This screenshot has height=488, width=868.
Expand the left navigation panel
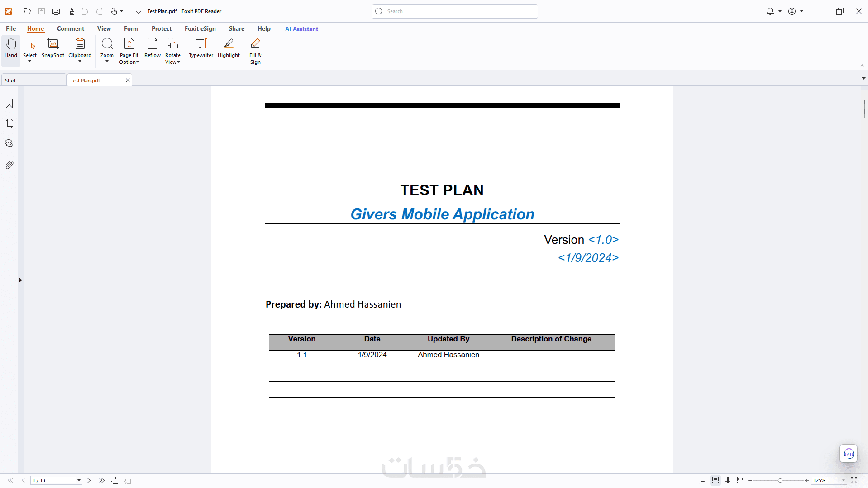click(x=20, y=280)
